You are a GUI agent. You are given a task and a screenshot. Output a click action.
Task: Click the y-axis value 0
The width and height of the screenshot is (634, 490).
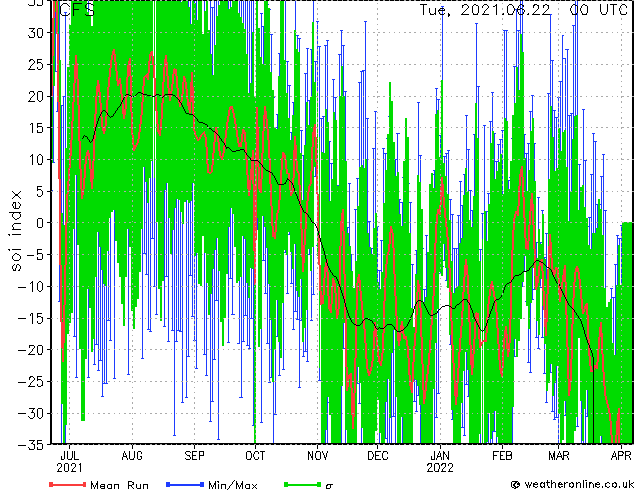coord(40,223)
